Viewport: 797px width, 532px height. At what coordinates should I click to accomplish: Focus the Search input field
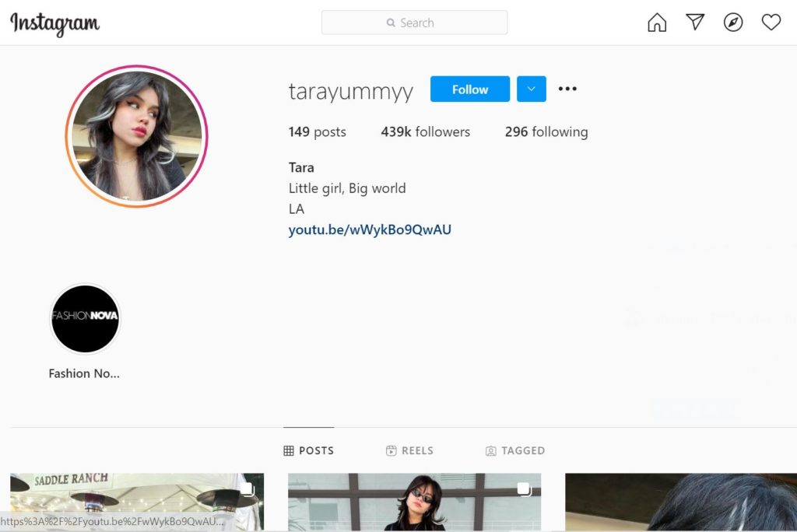pyautogui.click(x=414, y=23)
